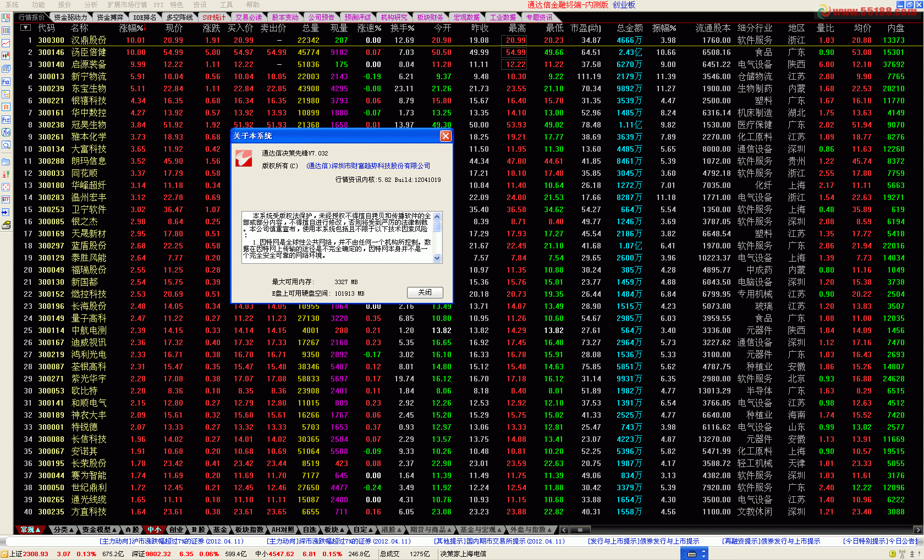Open the f(x) formula manager icon

pyautogui.click(x=6, y=132)
